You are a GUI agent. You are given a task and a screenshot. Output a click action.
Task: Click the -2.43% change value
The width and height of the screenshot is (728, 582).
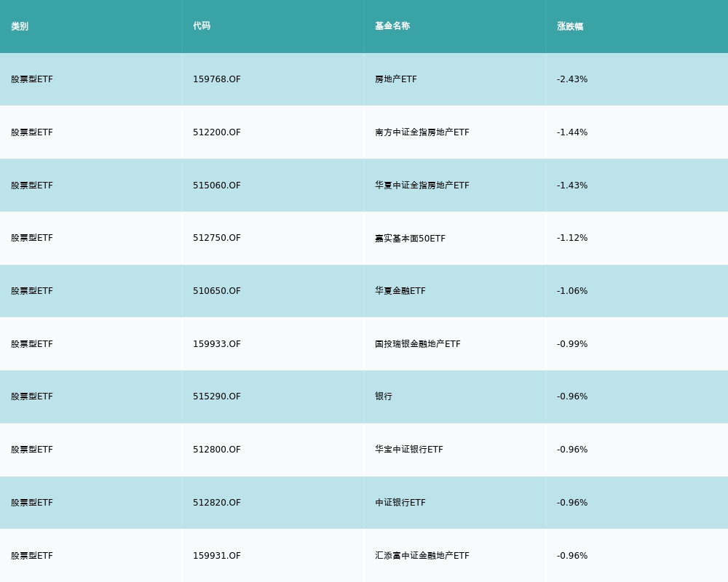click(572, 79)
